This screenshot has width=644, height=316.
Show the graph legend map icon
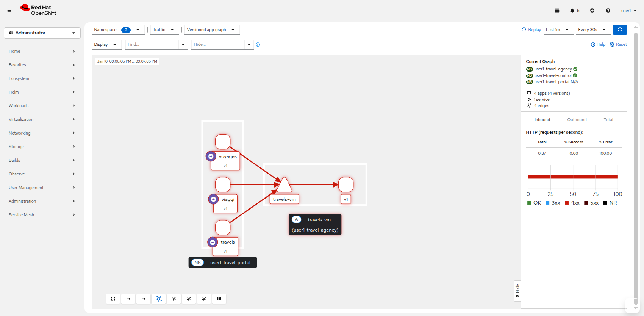(x=219, y=299)
